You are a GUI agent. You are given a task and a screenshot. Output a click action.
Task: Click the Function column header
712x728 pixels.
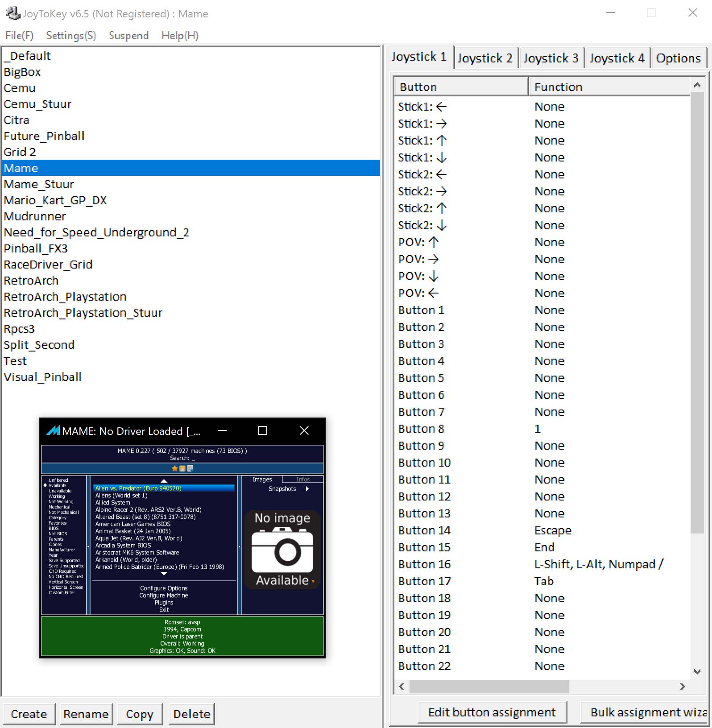tap(609, 87)
